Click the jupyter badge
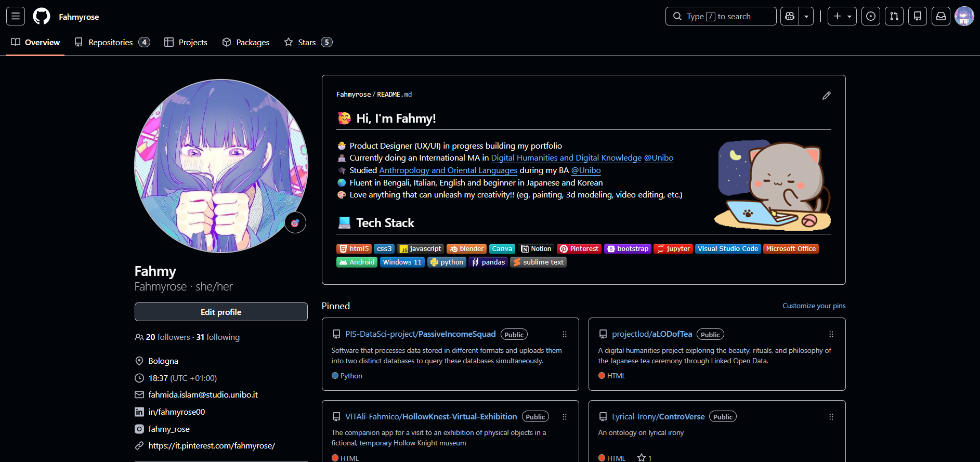The height and width of the screenshot is (462, 980). (x=673, y=248)
